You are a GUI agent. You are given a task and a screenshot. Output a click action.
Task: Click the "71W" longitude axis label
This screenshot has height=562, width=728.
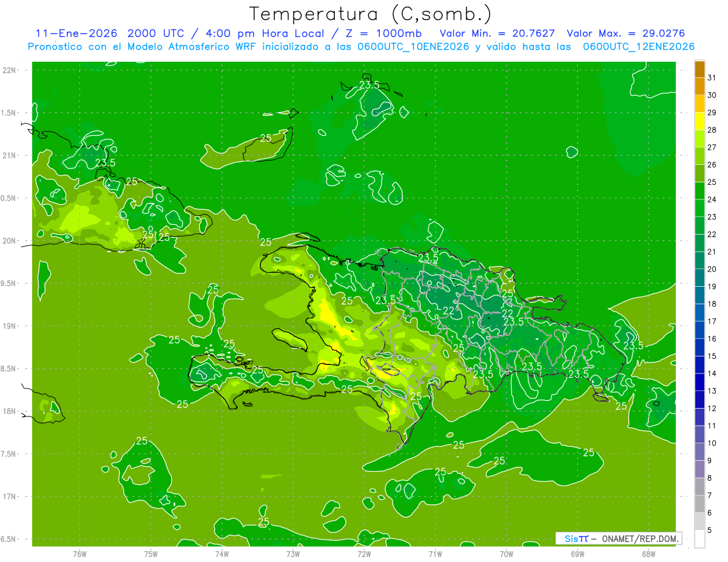point(435,554)
